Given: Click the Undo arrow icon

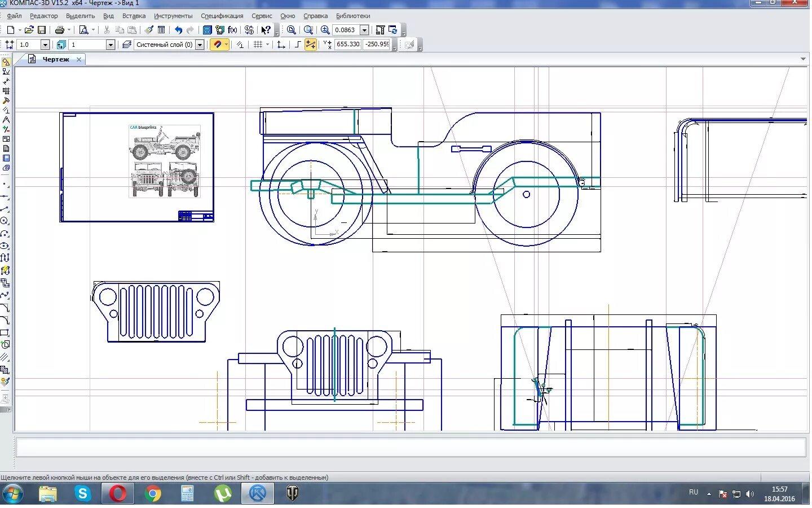Looking at the screenshot, I should [x=178, y=30].
